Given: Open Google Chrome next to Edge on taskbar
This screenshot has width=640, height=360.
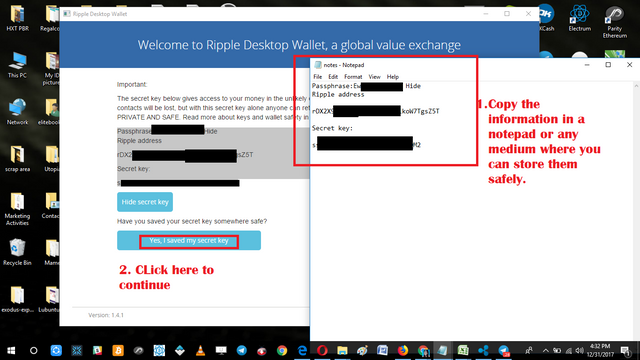Looking at the screenshot, I should pos(282,351).
